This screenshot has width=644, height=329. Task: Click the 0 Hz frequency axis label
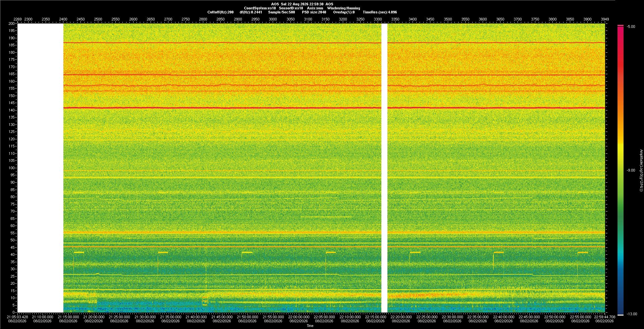(14, 312)
